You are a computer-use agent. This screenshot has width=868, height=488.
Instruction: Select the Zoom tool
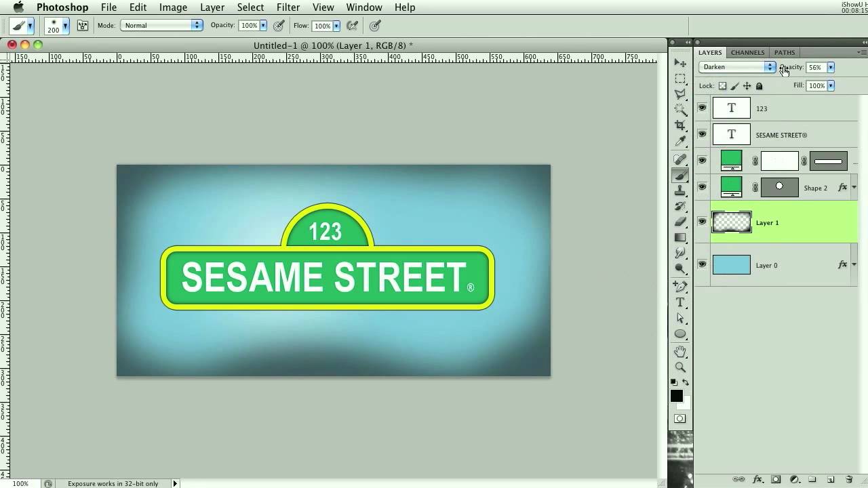coord(680,367)
